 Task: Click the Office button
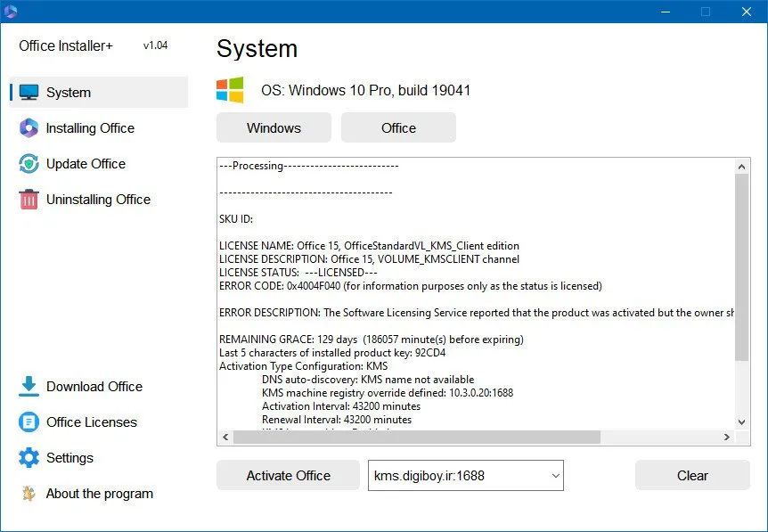pos(398,127)
